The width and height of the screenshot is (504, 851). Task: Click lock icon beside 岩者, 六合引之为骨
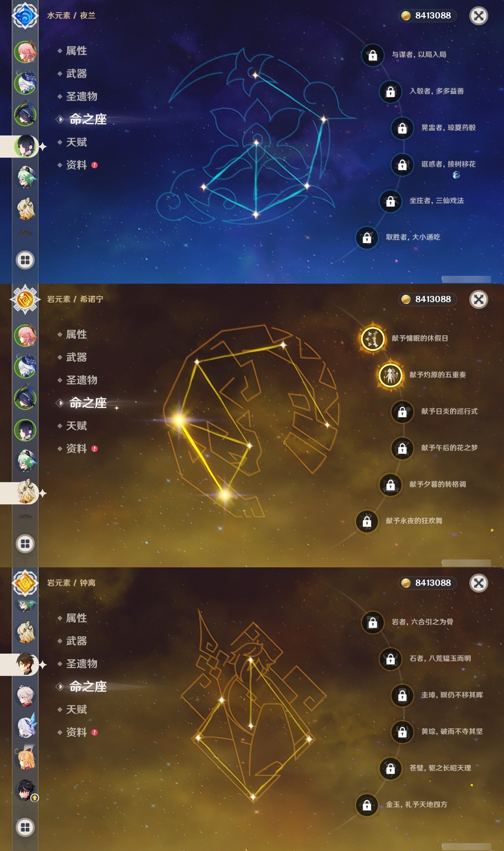[372, 622]
